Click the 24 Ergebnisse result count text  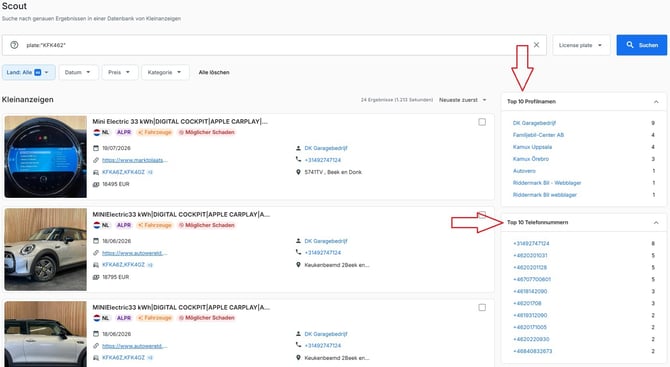click(x=397, y=100)
